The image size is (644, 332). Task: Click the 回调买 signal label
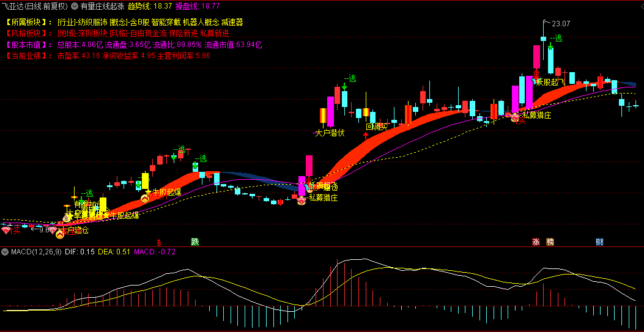coord(377,127)
